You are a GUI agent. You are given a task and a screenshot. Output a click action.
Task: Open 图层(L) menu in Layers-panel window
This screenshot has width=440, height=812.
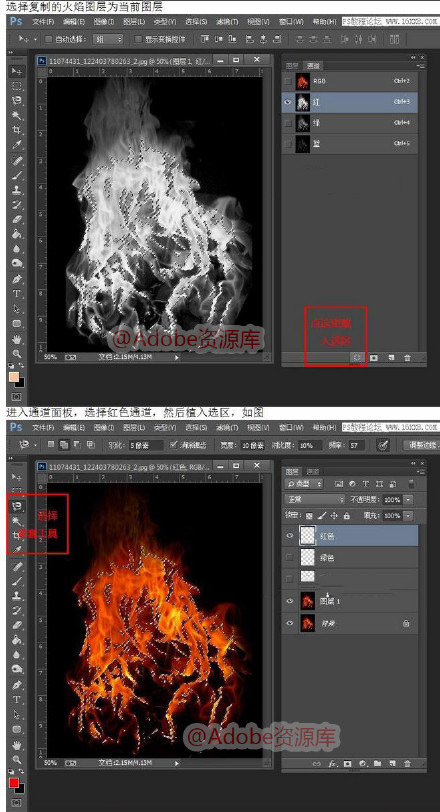click(134, 428)
